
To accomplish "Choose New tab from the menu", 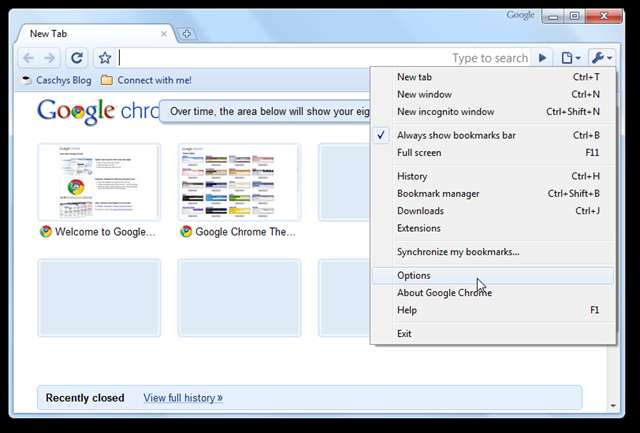I will 493,77.
